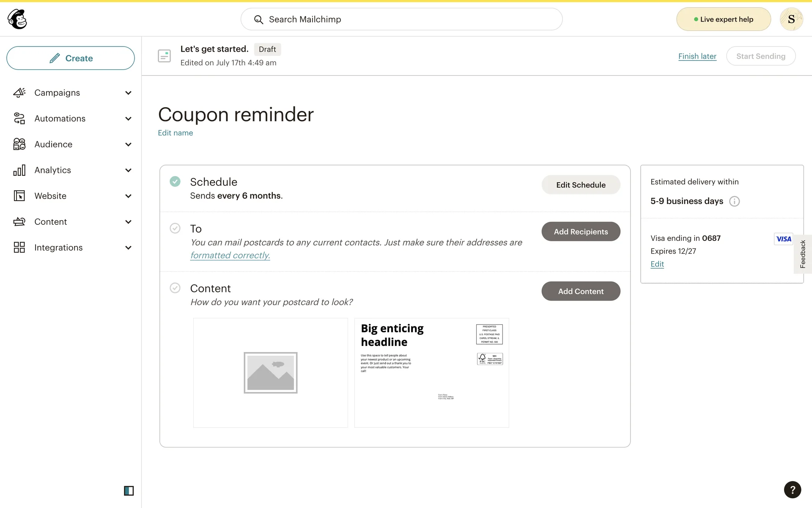Collapse the sidebar with the panel toggle

point(129,491)
